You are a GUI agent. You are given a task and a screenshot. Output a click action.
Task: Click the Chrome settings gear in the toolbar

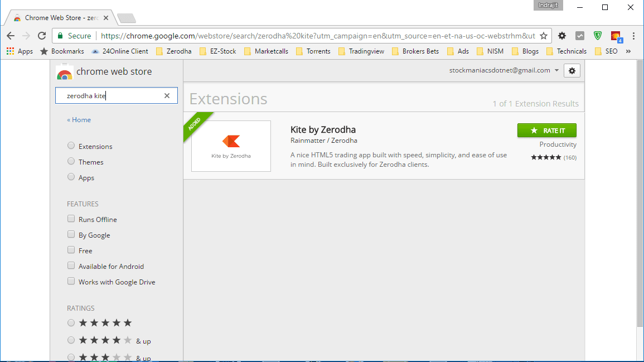[561, 35]
